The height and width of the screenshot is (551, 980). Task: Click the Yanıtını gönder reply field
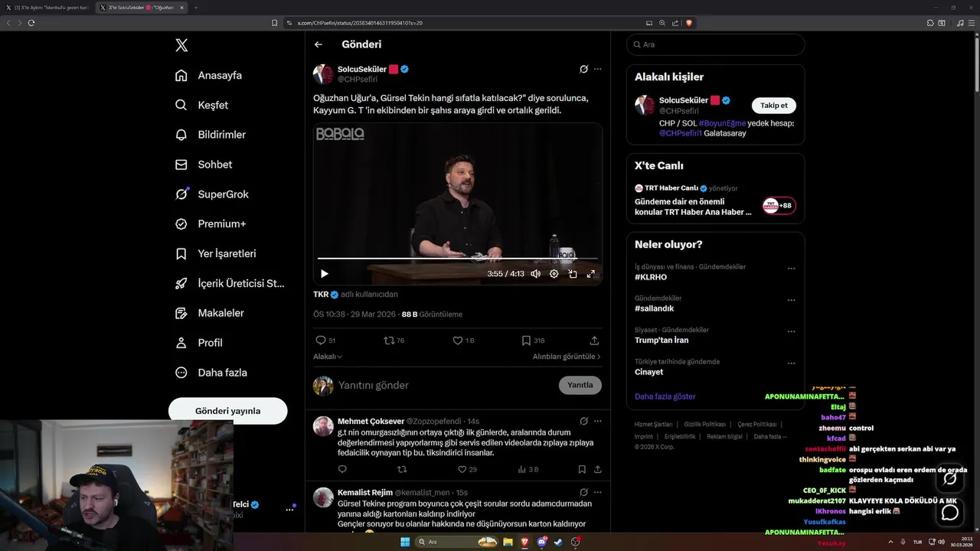pos(444,385)
